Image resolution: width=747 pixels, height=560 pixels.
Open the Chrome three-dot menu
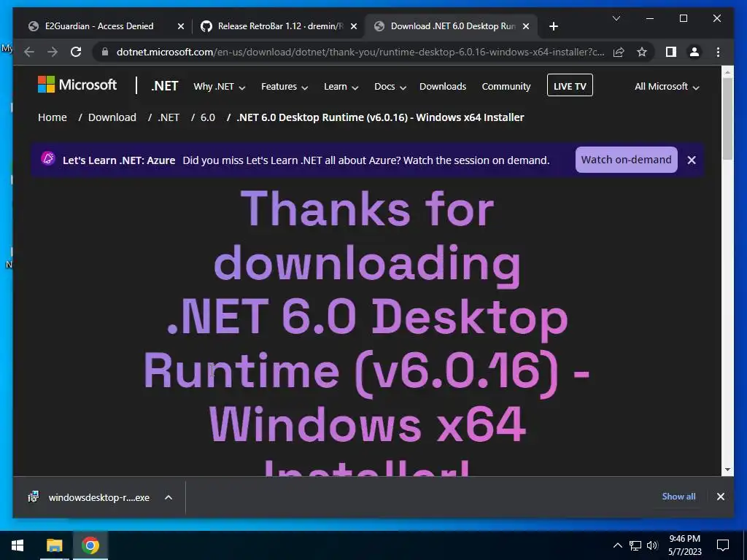pos(718,52)
